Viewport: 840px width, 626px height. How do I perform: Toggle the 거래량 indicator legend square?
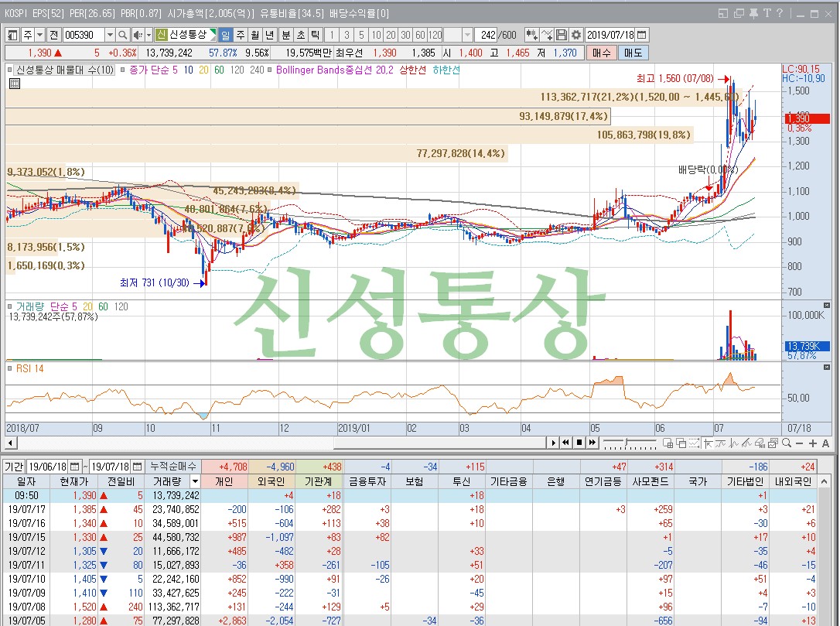point(10,306)
